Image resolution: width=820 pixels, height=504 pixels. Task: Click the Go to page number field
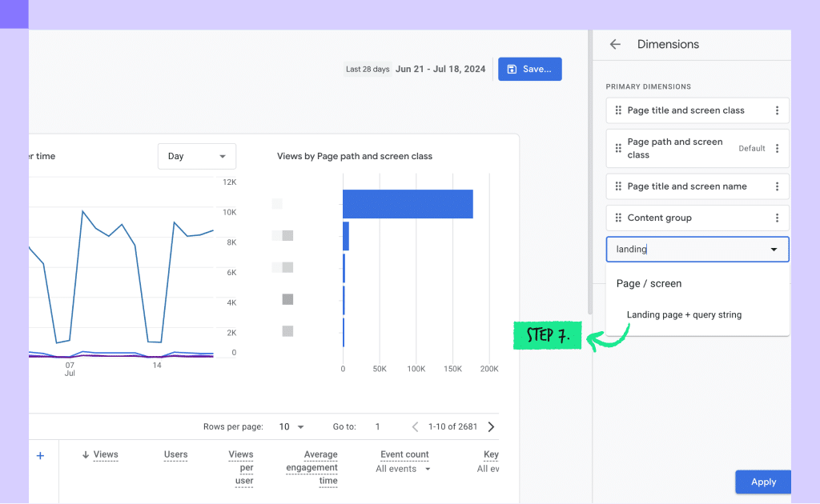(378, 426)
